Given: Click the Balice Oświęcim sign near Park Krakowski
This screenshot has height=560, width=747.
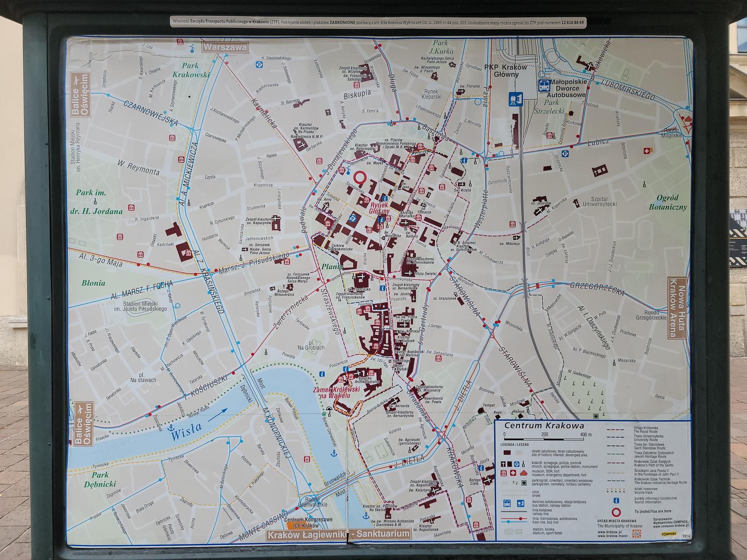Looking at the screenshot, I should (x=81, y=95).
